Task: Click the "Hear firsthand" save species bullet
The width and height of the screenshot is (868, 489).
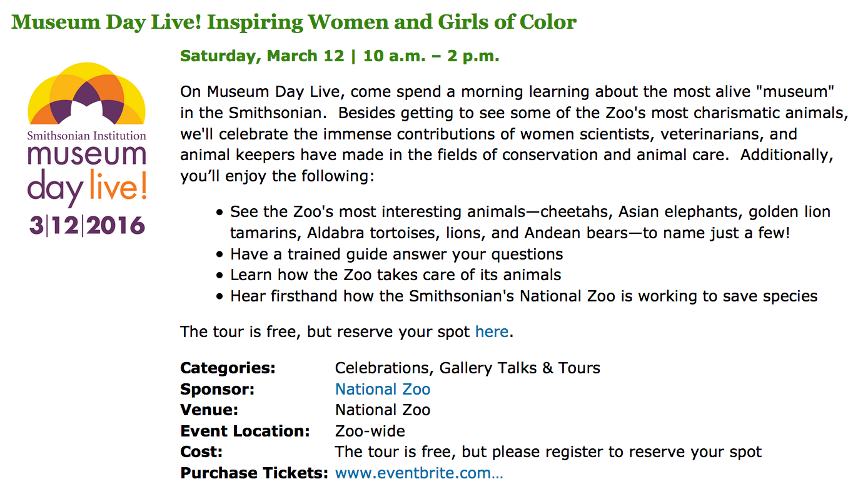Action: [523, 296]
